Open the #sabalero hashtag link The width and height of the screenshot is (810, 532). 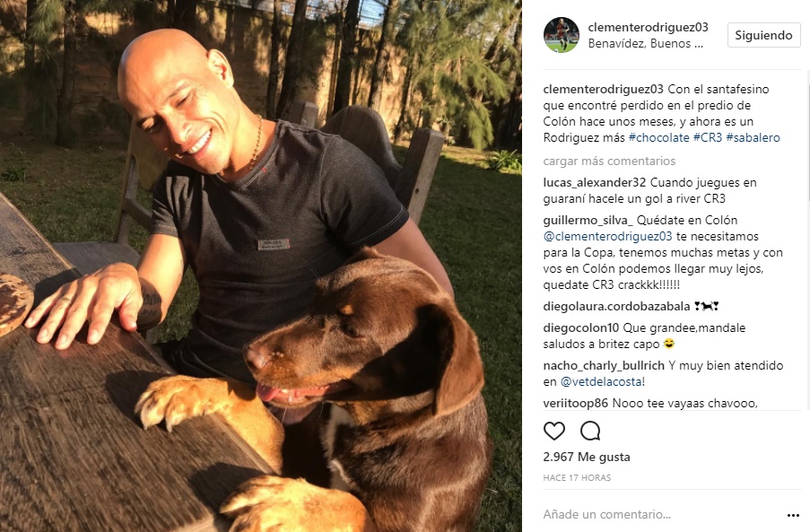(753, 137)
